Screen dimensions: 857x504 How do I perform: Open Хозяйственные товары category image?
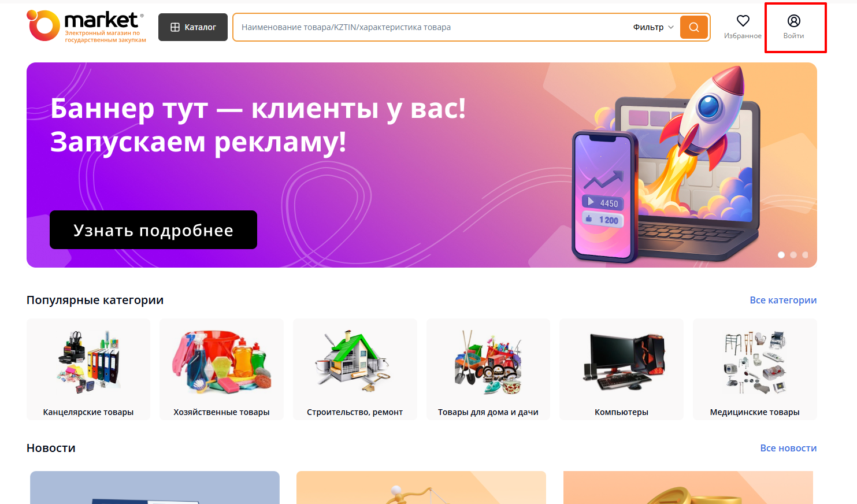pyautogui.click(x=222, y=362)
